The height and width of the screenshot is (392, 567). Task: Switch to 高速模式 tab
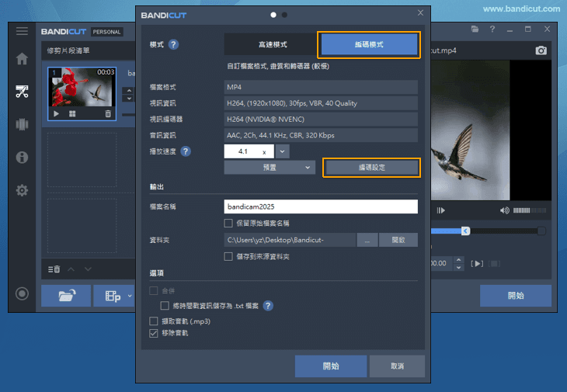(x=273, y=44)
